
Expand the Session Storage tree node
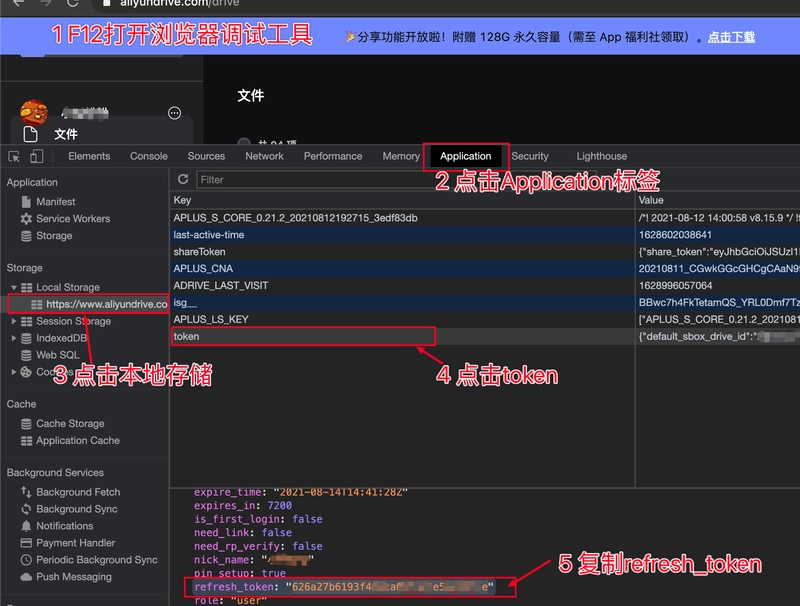pyautogui.click(x=14, y=322)
